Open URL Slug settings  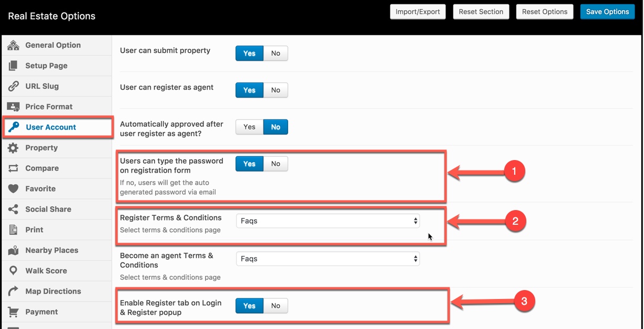(57, 86)
